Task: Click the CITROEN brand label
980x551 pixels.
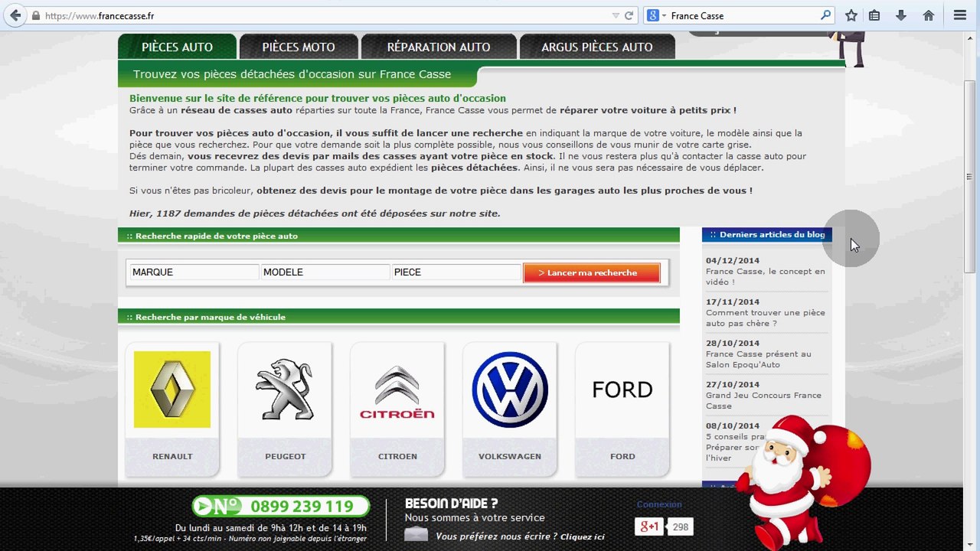Action: (x=397, y=456)
